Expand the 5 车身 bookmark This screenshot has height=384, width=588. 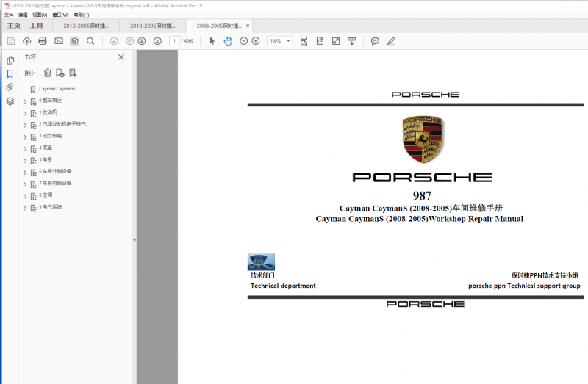point(25,161)
